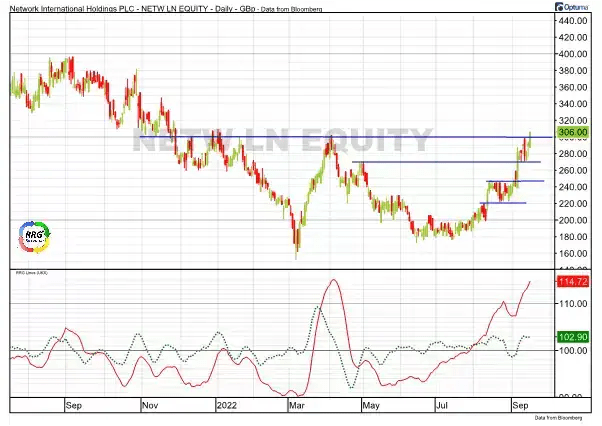Click the '2022' date axis label

coord(227,406)
